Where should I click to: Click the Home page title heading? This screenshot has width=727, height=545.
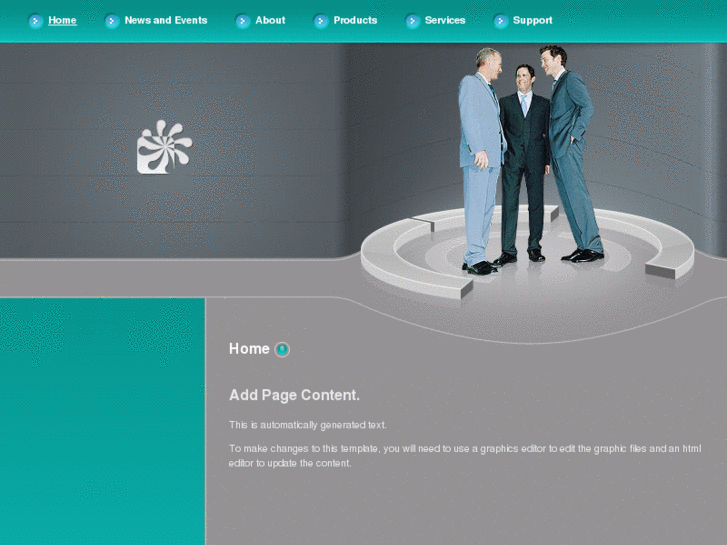coord(249,349)
